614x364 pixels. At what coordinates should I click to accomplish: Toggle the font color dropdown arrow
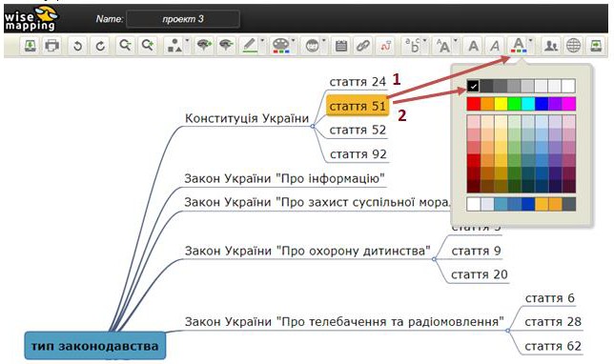pyautogui.click(x=531, y=40)
